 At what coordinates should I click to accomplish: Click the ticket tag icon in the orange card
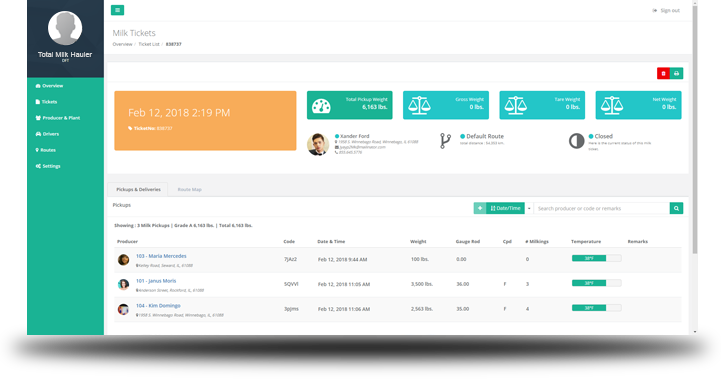(130, 128)
